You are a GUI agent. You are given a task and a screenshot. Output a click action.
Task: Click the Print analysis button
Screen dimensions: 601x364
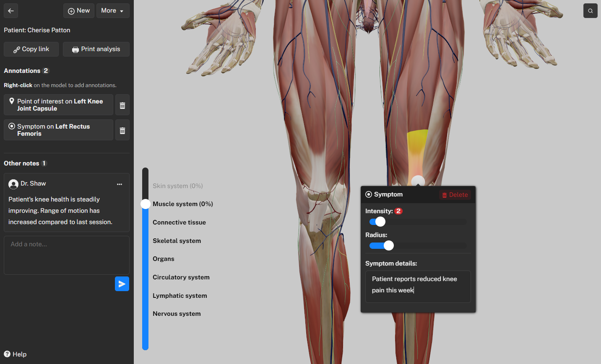96,49
